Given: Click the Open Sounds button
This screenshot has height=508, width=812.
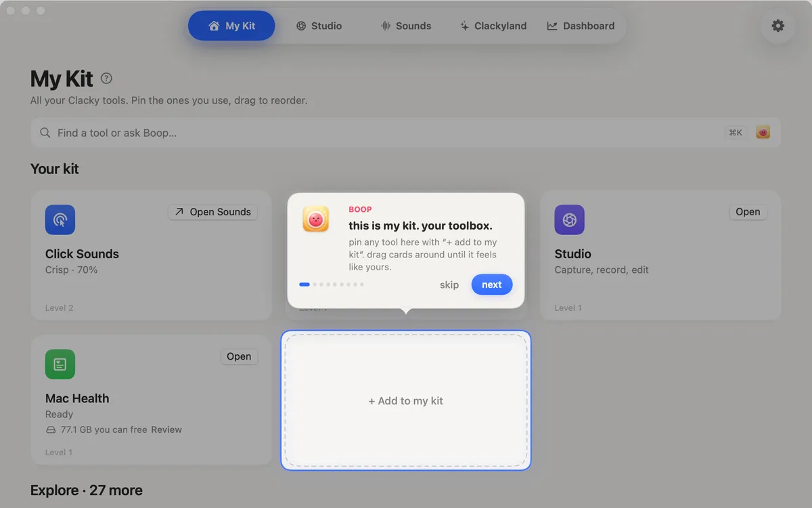Looking at the screenshot, I should click(213, 212).
